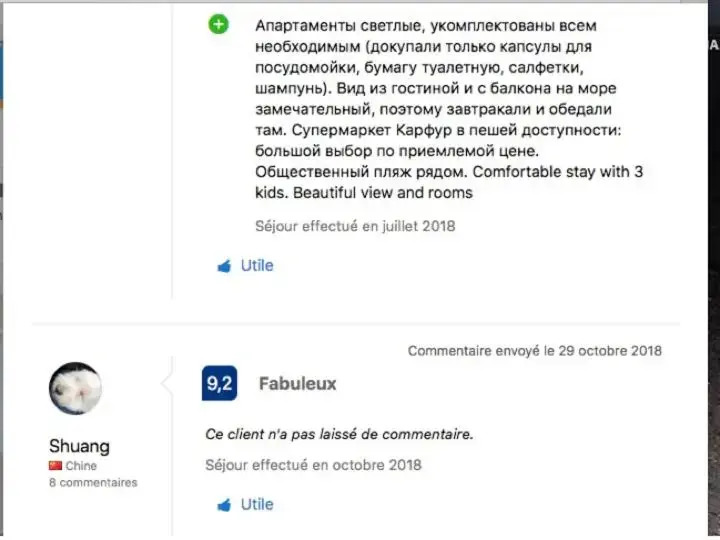This screenshot has width=720, height=540.
Task: Click the thumbs-up icon under Shuang's review
Action: (224, 505)
